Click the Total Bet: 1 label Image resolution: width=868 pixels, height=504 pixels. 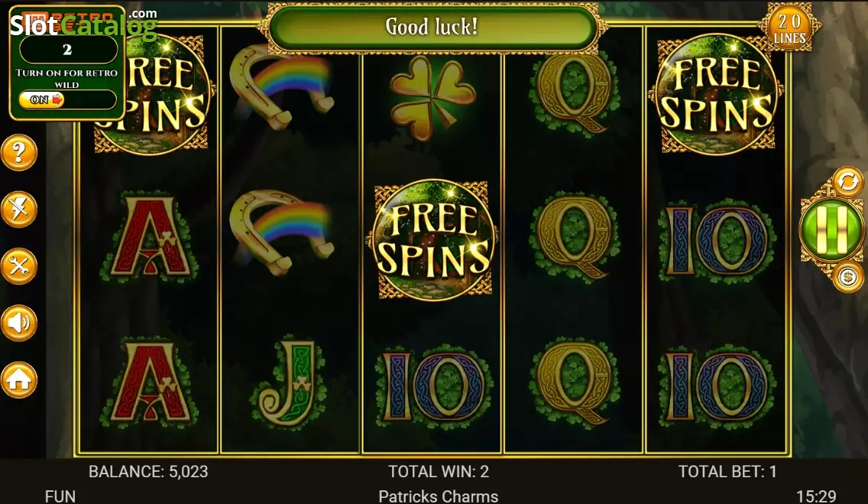coord(727,471)
